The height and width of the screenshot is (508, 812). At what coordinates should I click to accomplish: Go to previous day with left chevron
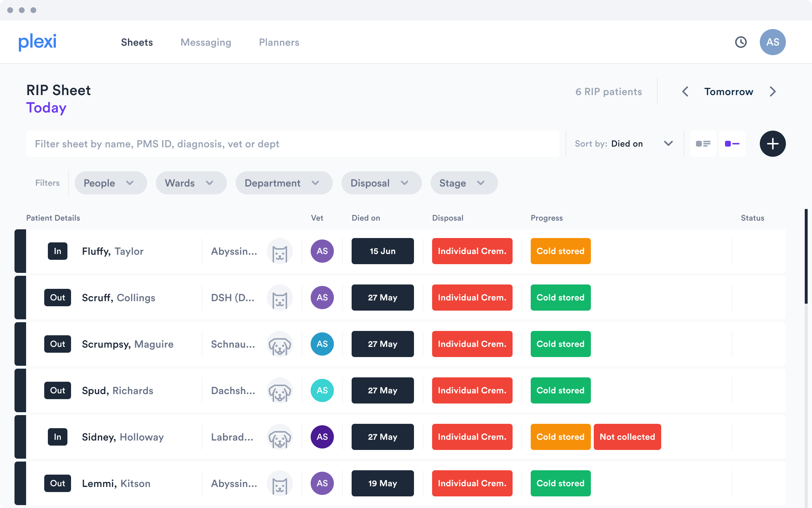click(685, 91)
